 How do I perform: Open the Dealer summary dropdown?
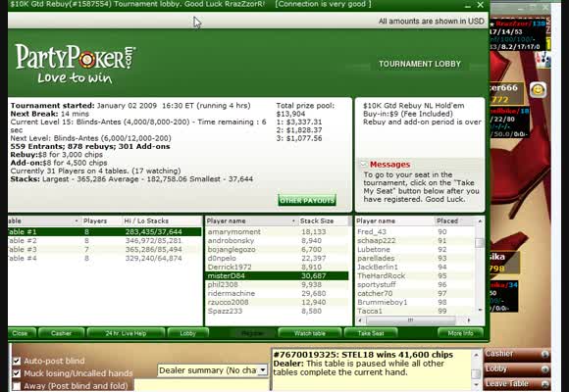(x=263, y=370)
